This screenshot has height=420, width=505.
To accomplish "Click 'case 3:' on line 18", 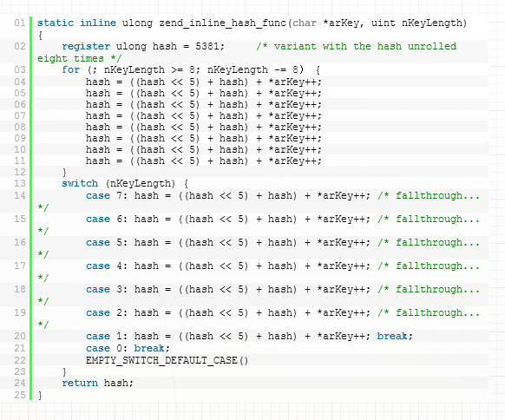I will pos(107,289).
